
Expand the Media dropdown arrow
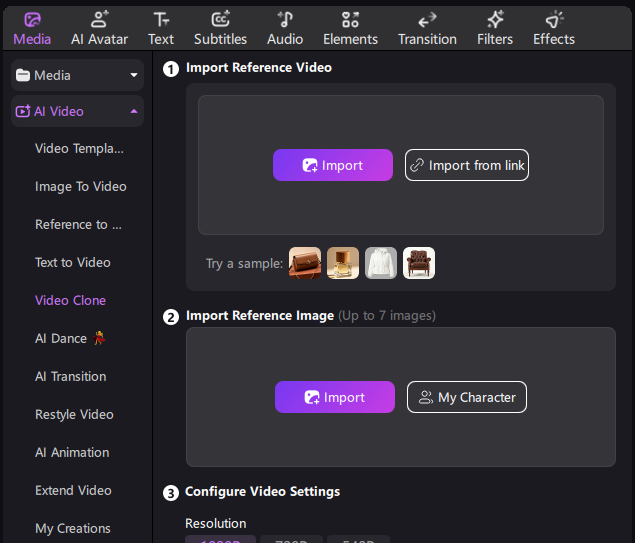point(134,75)
